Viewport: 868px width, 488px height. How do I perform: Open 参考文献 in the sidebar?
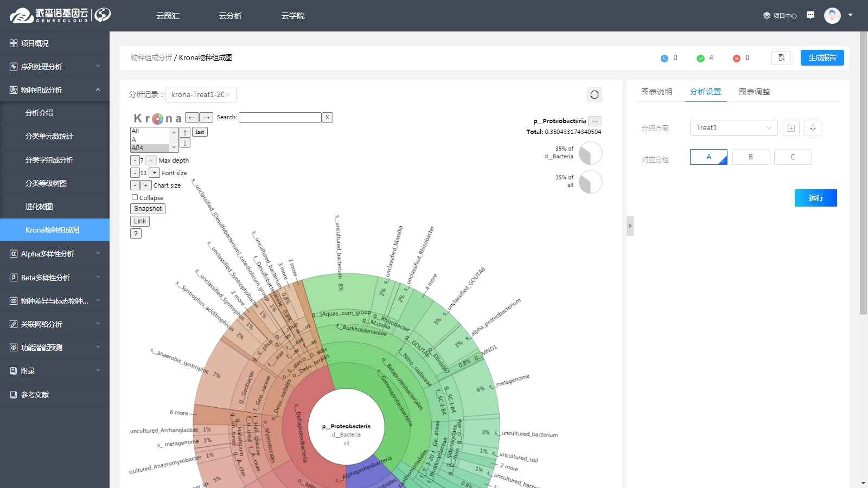(55, 395)
